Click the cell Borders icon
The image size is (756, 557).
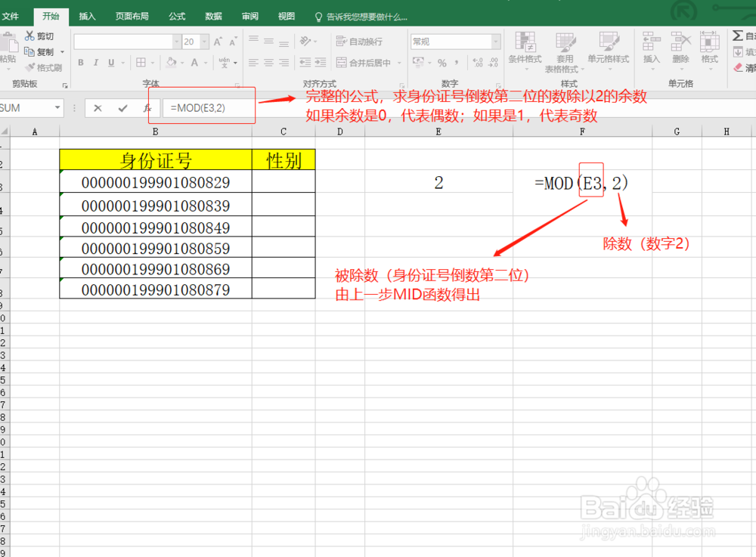[141, 63]
